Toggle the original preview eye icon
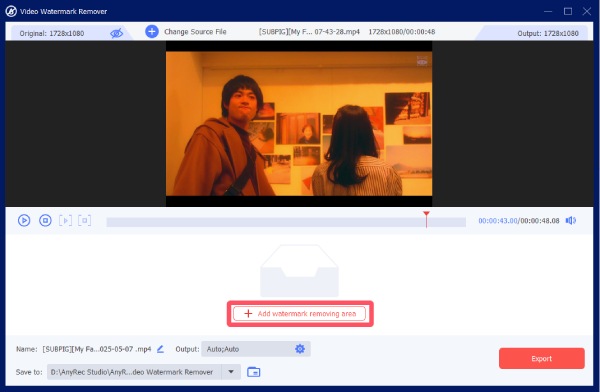The width and height of the screenshot is (600, 392). [116, 33]
